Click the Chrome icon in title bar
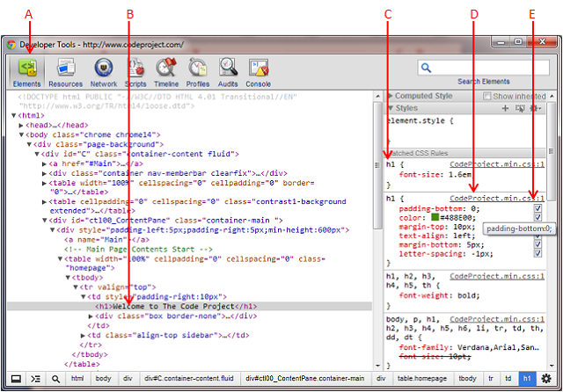Viewport: 563px width, 392px height. point(11,45)
